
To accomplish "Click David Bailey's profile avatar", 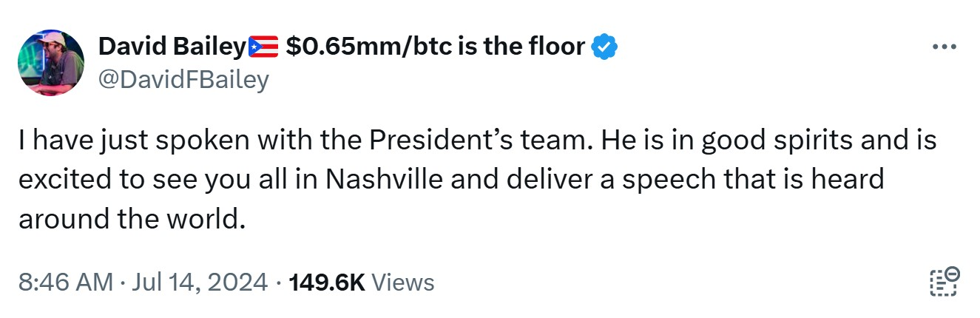I will point(51,63).
